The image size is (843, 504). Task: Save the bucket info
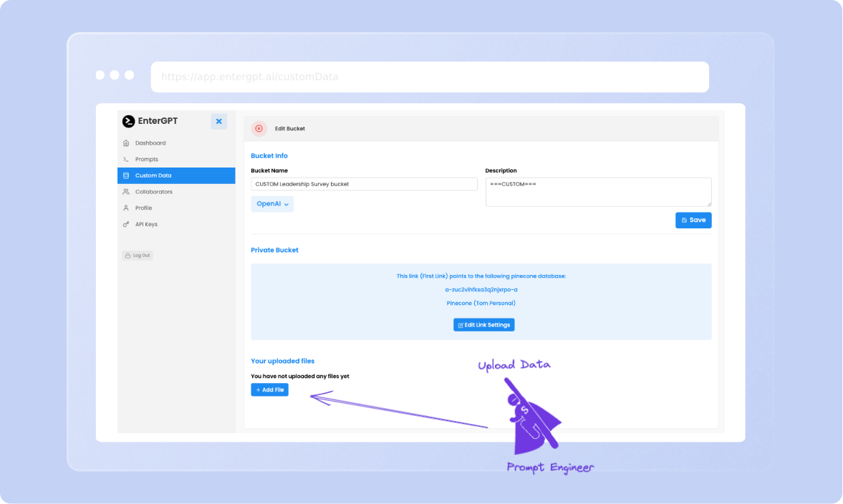(x=693, y=220)
